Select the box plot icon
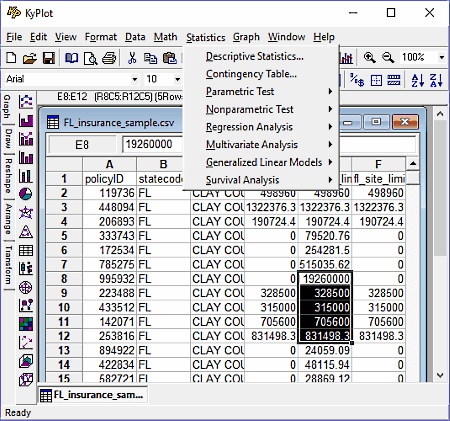The height and width of the screenshot is (421, 450). [x=26, y=268]
